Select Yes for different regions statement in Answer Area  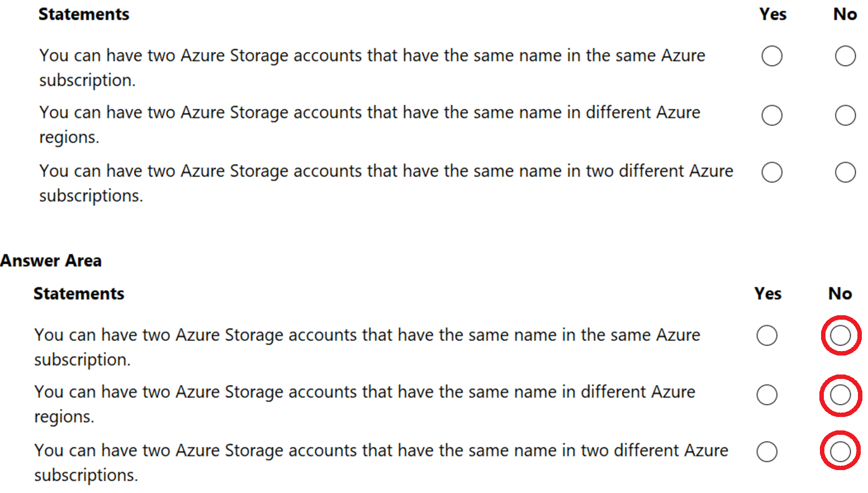click(x=767, y=395)
